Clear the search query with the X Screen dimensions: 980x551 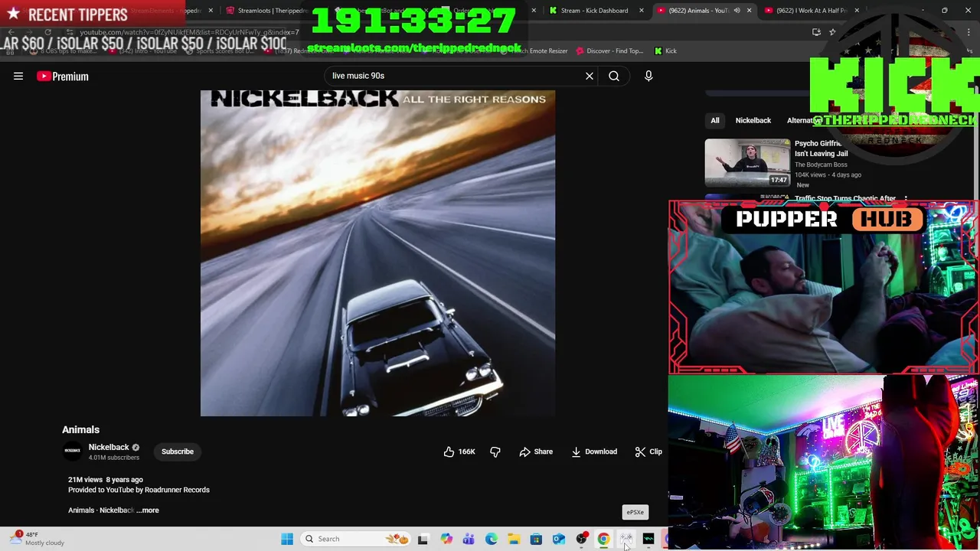(590, 76)
